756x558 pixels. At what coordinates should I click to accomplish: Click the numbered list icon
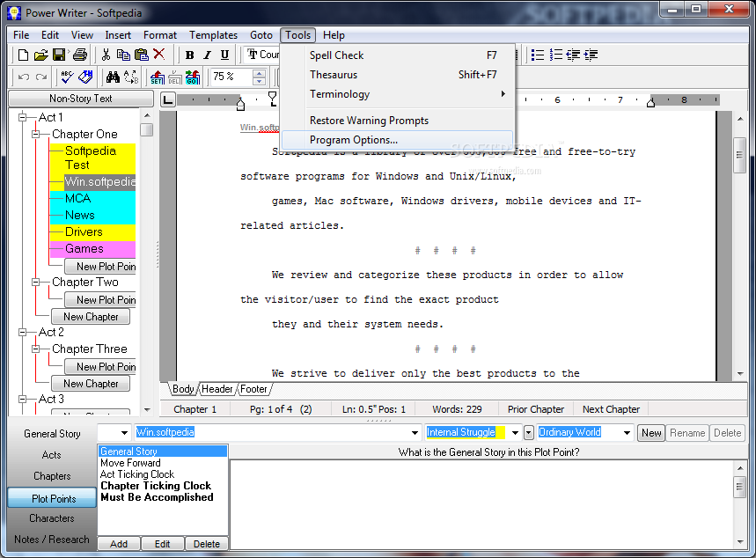point(556,55)
